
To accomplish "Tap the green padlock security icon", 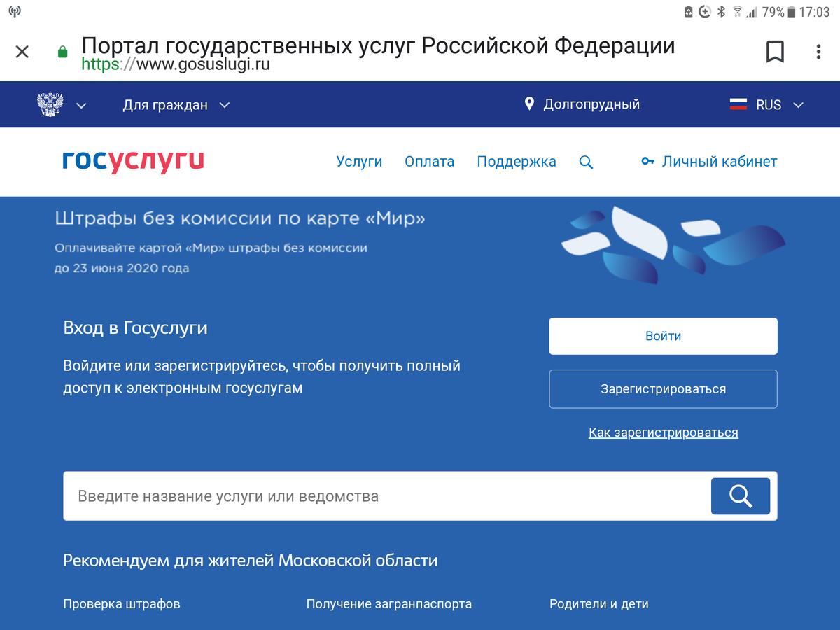I will (x=62, y=52).
